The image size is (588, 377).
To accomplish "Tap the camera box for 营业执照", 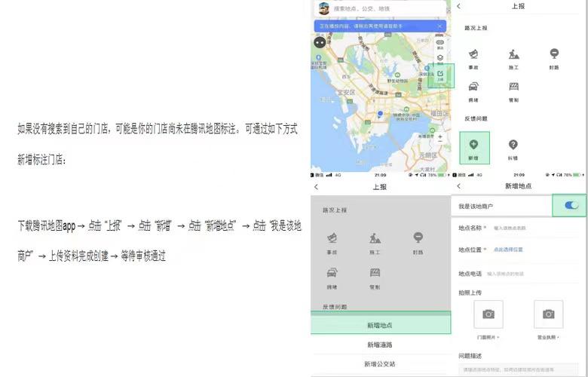I will coord(548,314).
